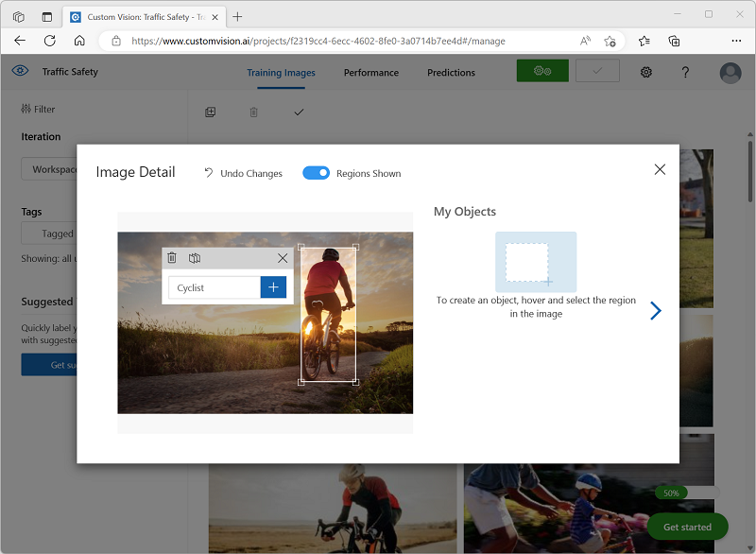Click the workspaces icon in title bar
756x554 pixels.
click(x=18, y=17)
